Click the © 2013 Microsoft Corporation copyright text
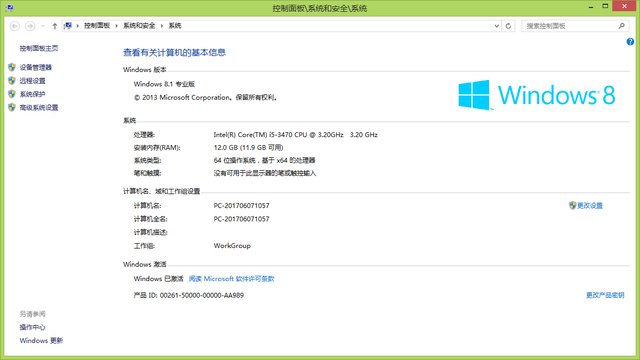This screenshot has width=640, height=360. coord(206,98)
